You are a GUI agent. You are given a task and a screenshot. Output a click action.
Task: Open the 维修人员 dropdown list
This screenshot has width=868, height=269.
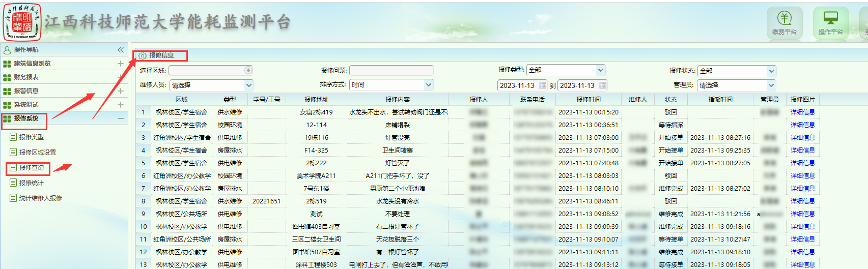248,85
